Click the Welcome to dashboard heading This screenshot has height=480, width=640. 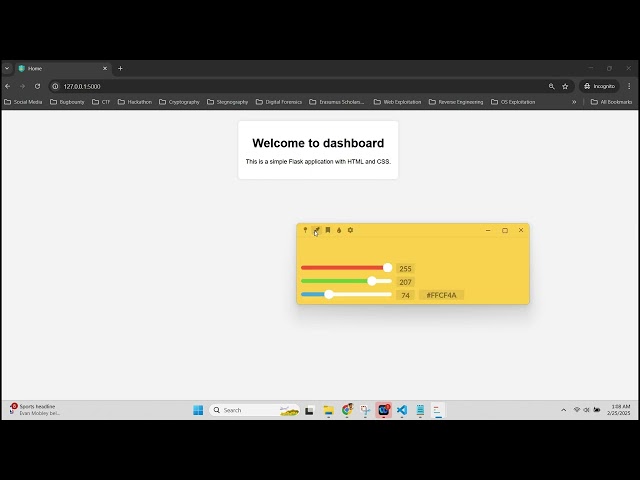(318, 143)
